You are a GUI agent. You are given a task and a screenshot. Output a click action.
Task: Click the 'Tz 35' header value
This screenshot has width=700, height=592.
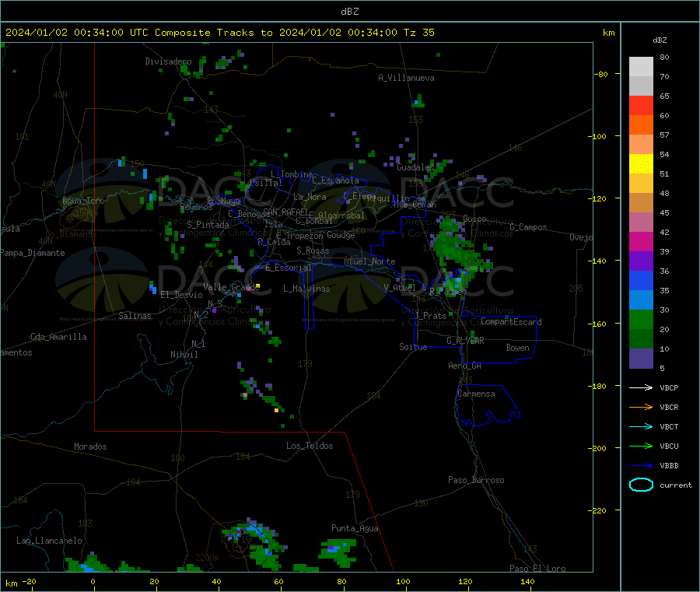pyautogui.click(x=418, y=33)
